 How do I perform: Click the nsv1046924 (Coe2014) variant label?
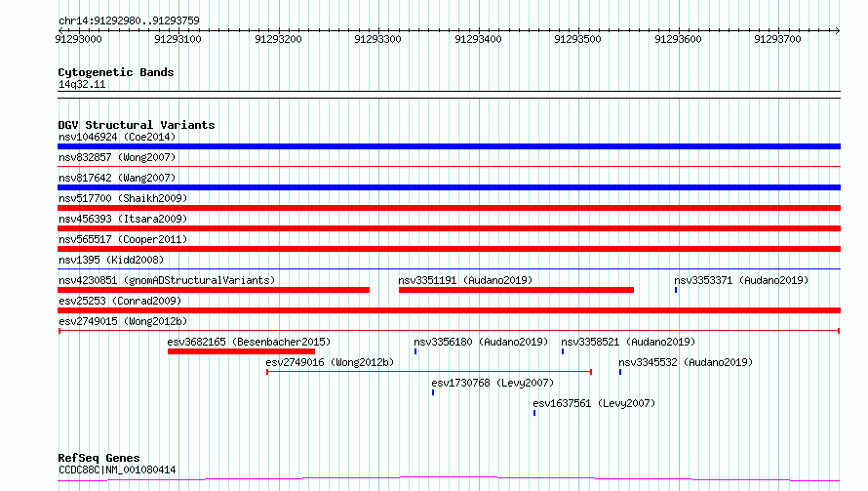(117, 137)
